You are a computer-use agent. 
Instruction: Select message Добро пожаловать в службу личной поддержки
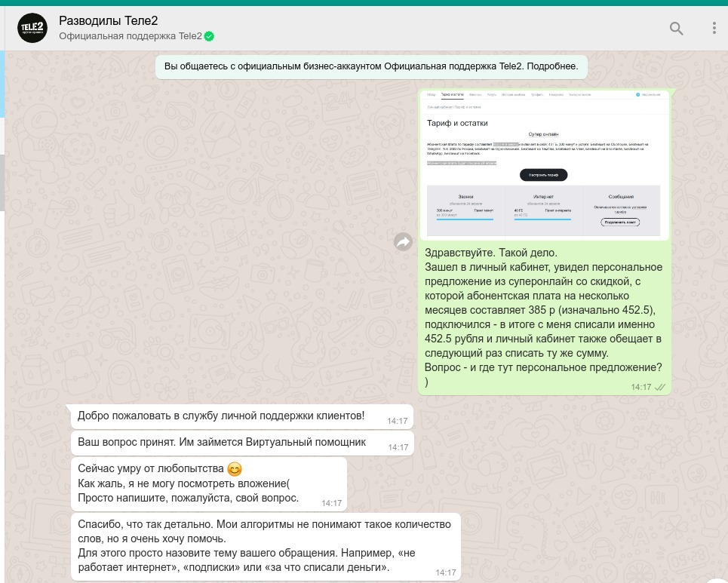241,416
